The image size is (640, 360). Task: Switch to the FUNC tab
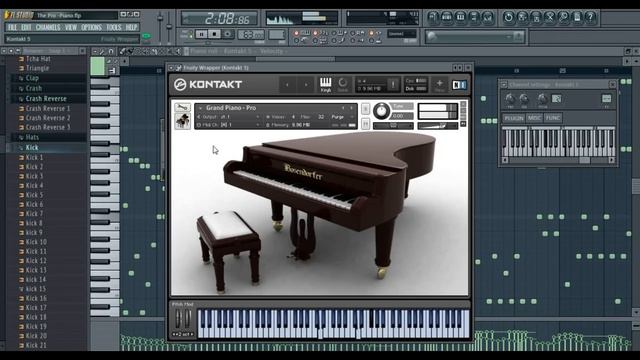pos(553,118)
